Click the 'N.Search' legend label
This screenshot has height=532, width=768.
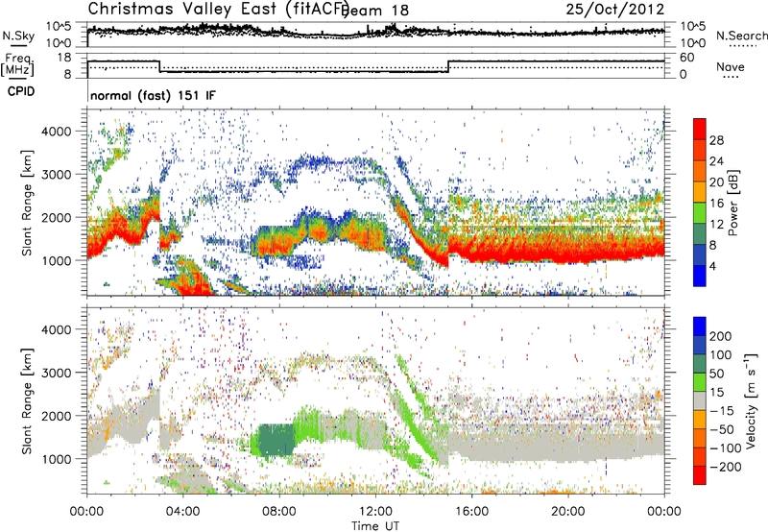(x=741, y=36)
